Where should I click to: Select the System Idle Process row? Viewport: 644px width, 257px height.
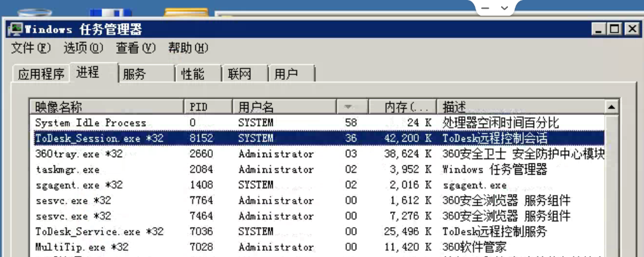coord(318,123)
